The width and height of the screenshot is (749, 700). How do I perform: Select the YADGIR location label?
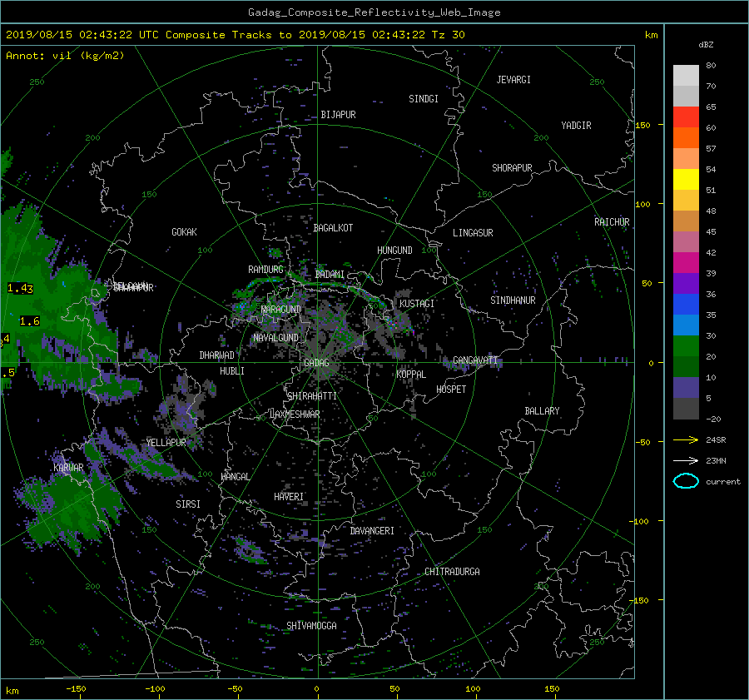coord(576,126)
